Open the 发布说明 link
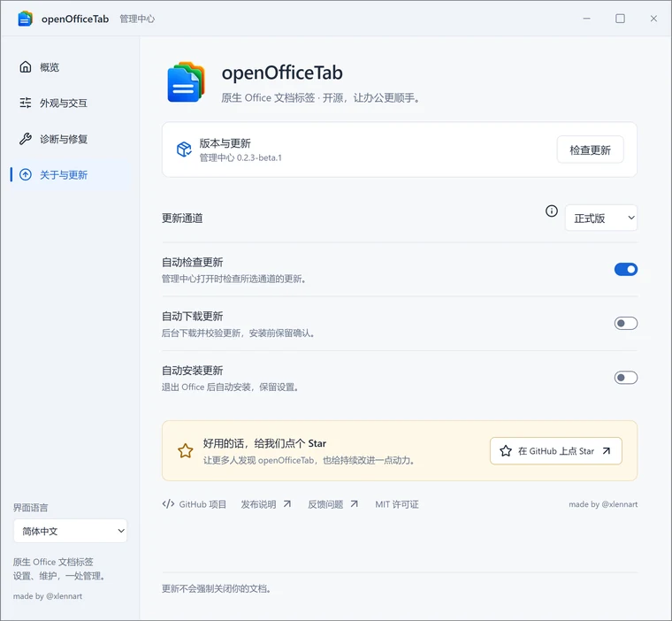The width and height of the screenshot is (672, 621). [266, 504]
